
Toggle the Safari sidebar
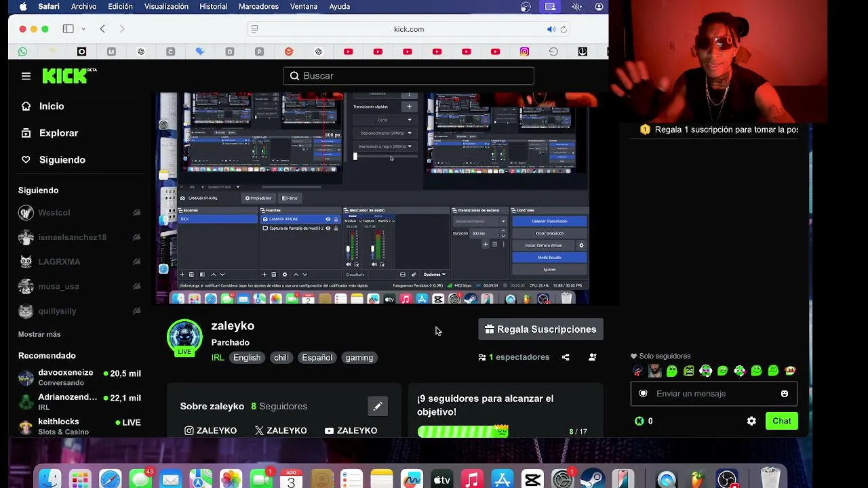point(68,28)
